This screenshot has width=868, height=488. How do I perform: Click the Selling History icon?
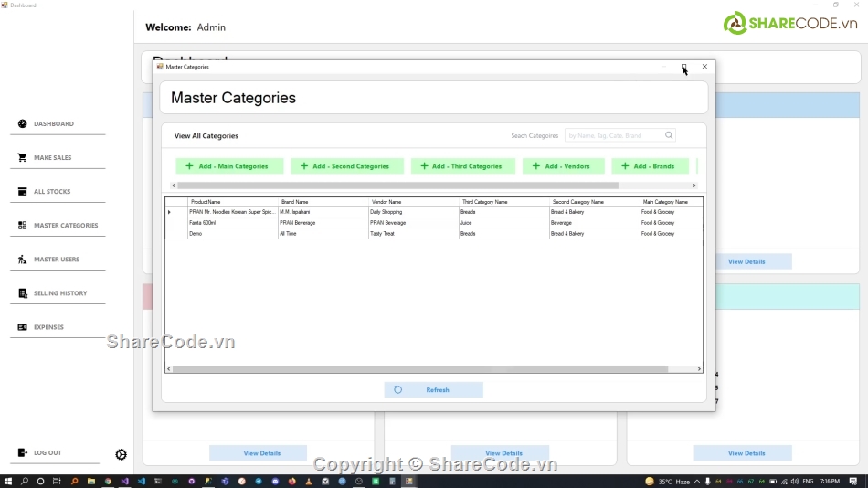[23, 293]
